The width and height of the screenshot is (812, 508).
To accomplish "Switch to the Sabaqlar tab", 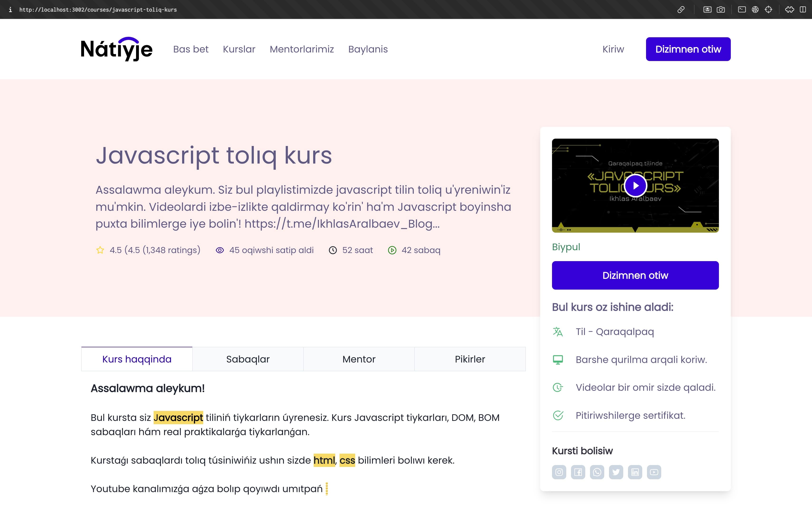I will tap(248, 359).
